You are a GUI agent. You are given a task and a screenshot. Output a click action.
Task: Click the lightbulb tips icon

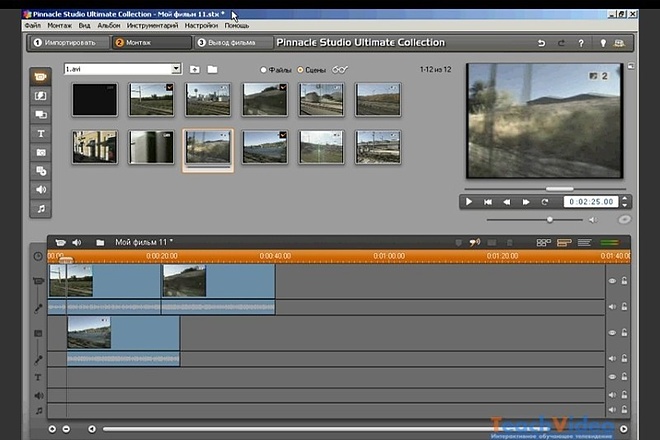(603, 43)
